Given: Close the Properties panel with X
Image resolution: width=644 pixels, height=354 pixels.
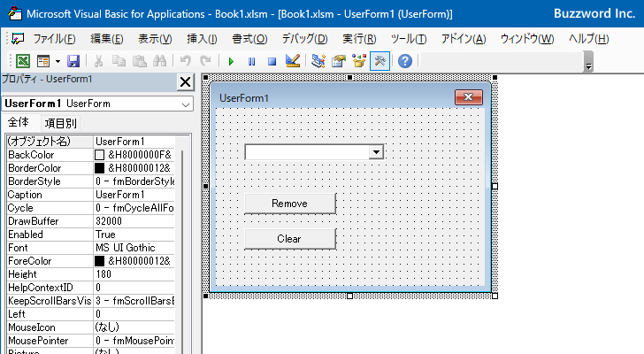Looking at the screenshot, I should [185, 81].
